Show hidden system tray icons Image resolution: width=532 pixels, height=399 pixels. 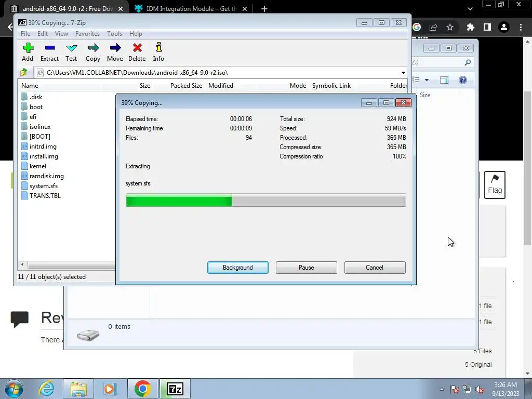click(442, 389)
